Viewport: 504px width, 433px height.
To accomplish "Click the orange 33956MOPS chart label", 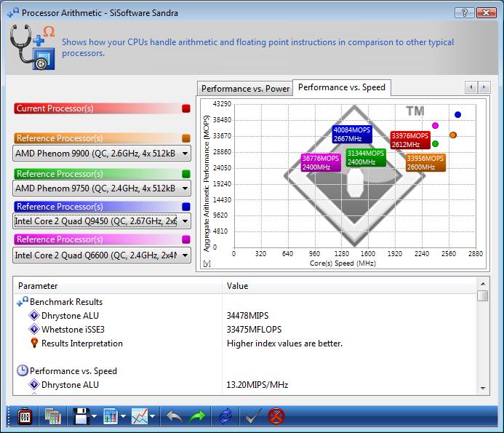I will [425, 162].
